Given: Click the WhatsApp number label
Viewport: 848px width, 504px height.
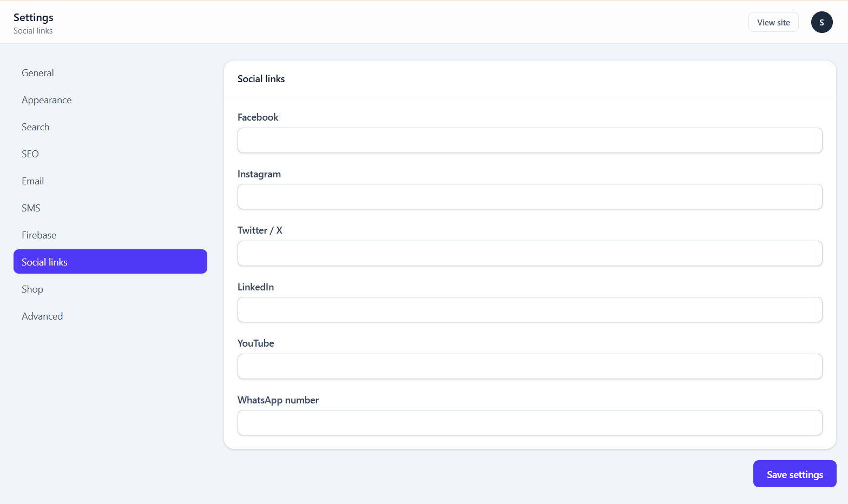Looking at the screenshot, I should (278, 400).
